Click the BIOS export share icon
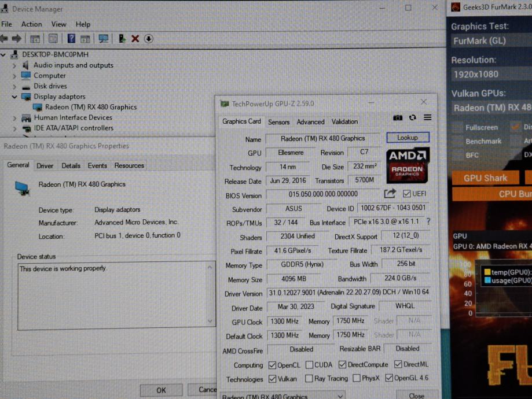Screen dimensions: 532x399 point(390,194)
